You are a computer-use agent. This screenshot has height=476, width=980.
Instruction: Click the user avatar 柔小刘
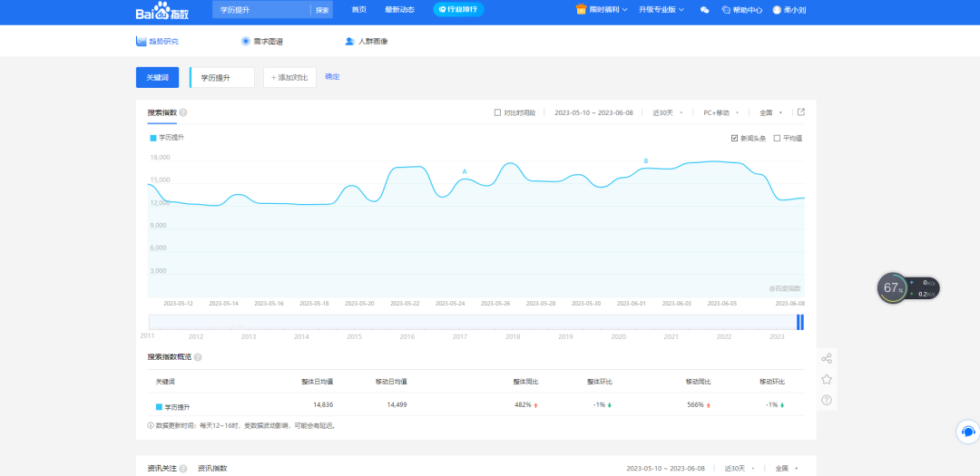point(777,10)
